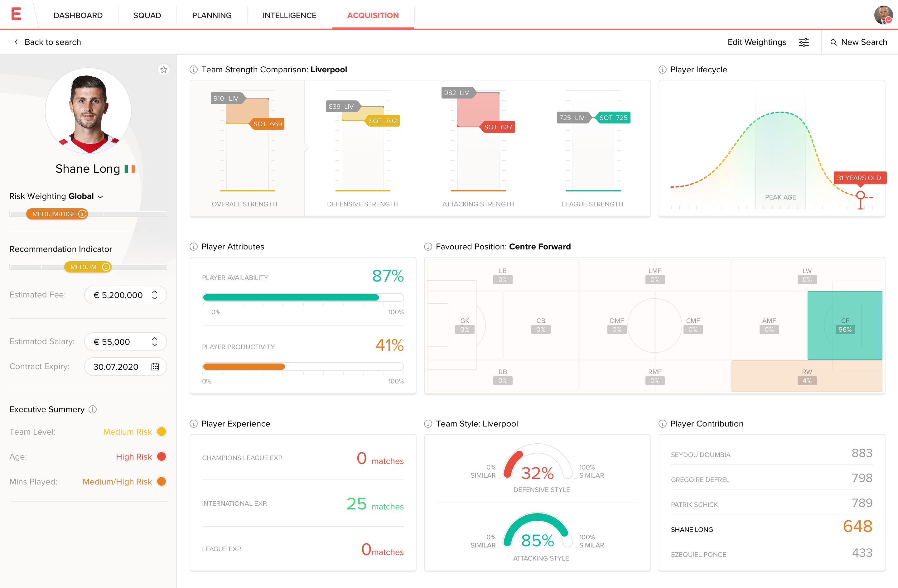Click the Edit Weightings sliders icon
898x588 pixels.
coord(804,42)
